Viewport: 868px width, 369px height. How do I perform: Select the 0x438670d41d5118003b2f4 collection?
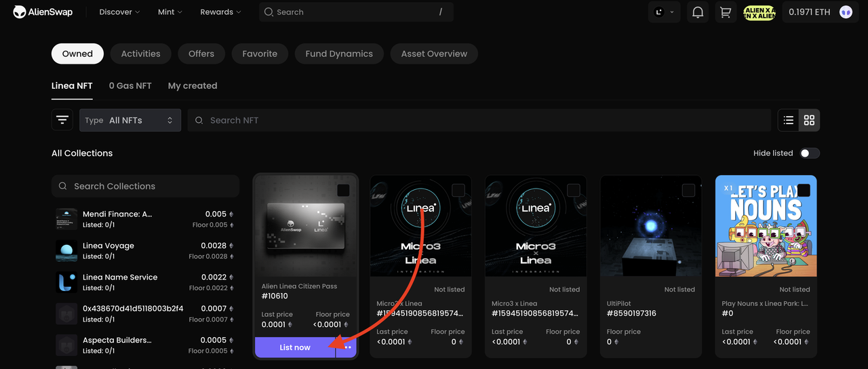[145, 313]
